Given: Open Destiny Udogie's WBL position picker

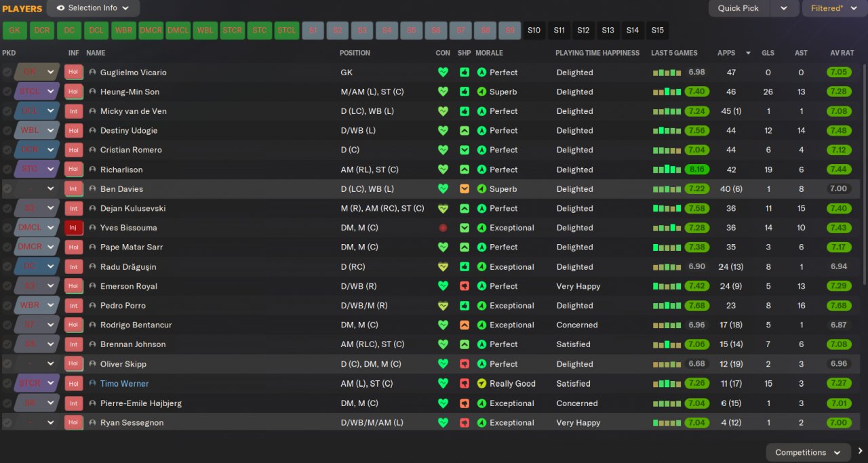Looking at the screenshot, I should pos(37,131).
